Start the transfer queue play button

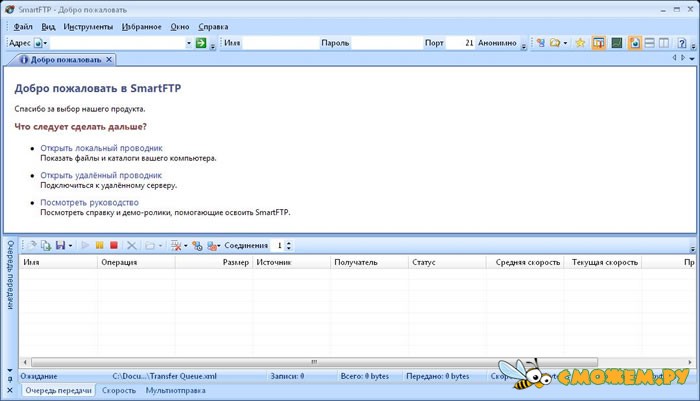coord(85,245)
